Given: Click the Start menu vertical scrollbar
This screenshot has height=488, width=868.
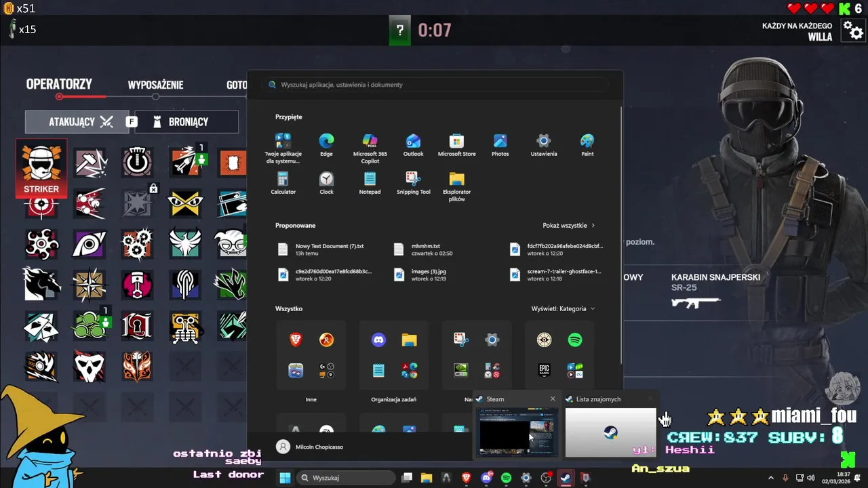Looking at the screenshot, I should [x=620, y=234].
